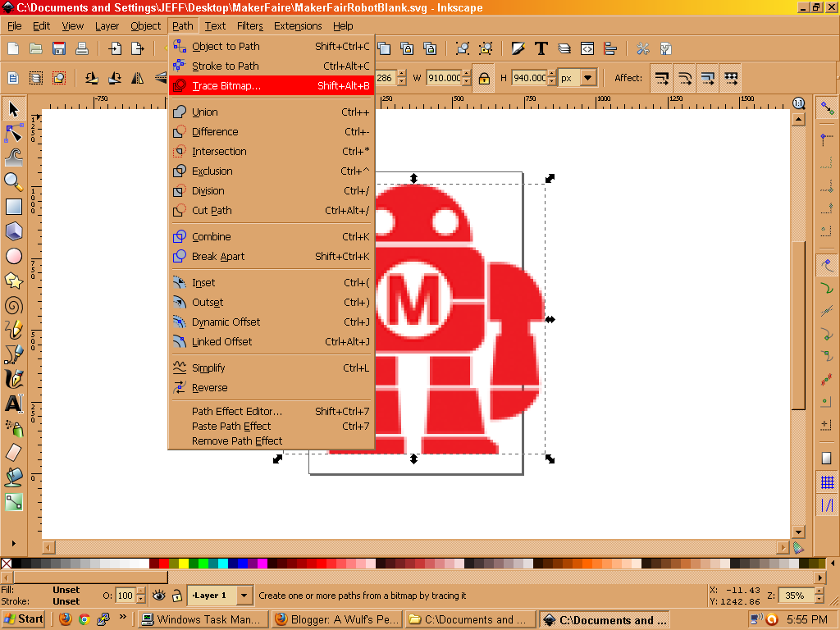Screen dimensions: 840x630
Task: Select the Connector diagram tool
Action: [x=13, y=501]
